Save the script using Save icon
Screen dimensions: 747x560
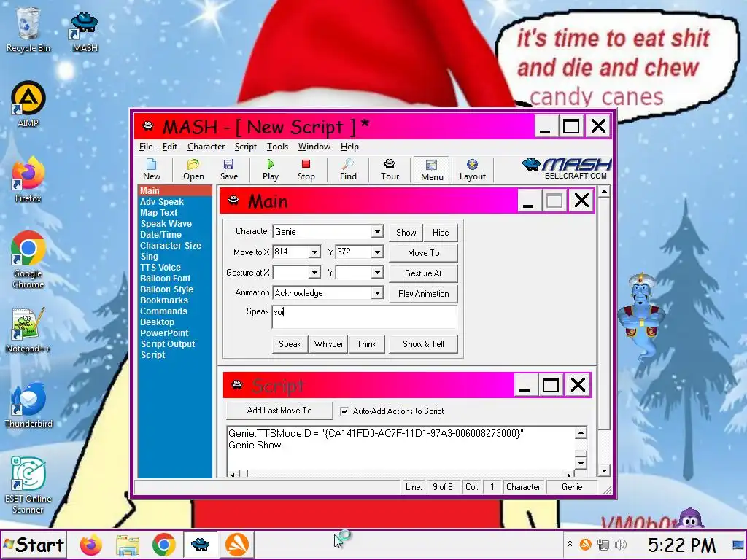click(228, 169)
